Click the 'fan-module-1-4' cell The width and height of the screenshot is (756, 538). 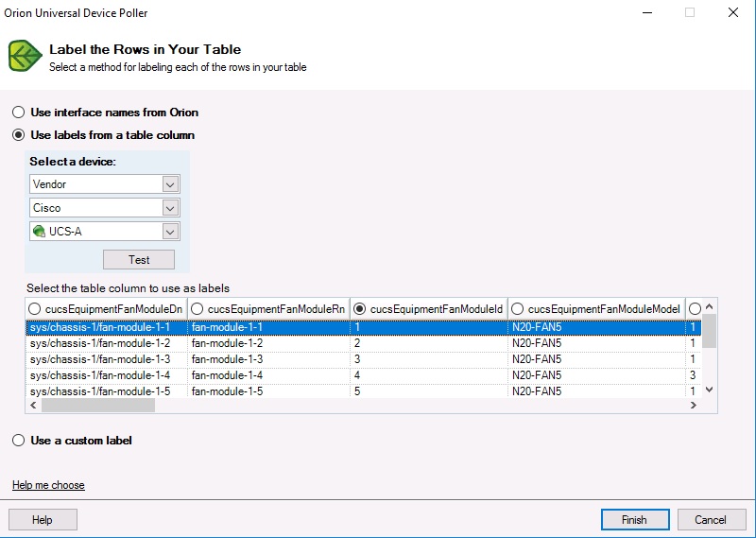(x=269, y=375)
